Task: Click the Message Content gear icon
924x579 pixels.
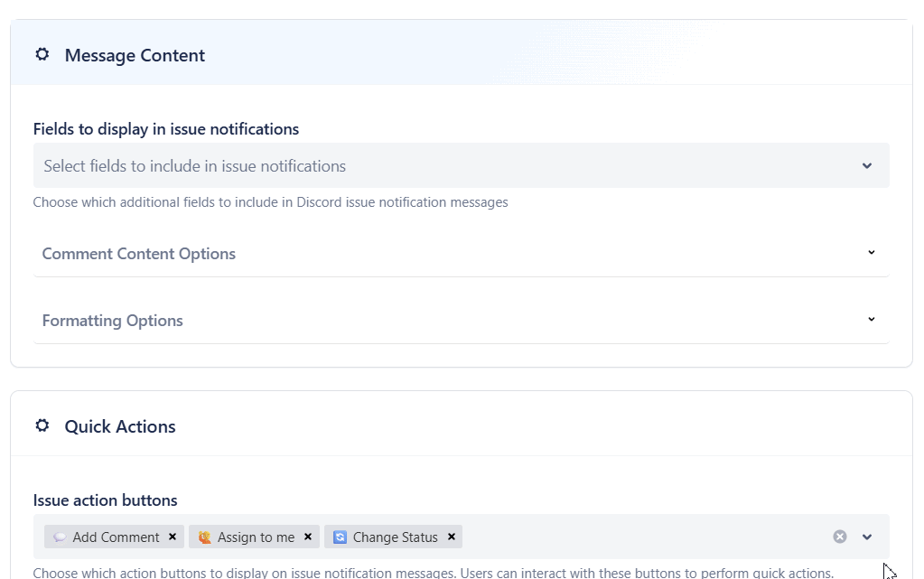Action: [x=42, y=54]
